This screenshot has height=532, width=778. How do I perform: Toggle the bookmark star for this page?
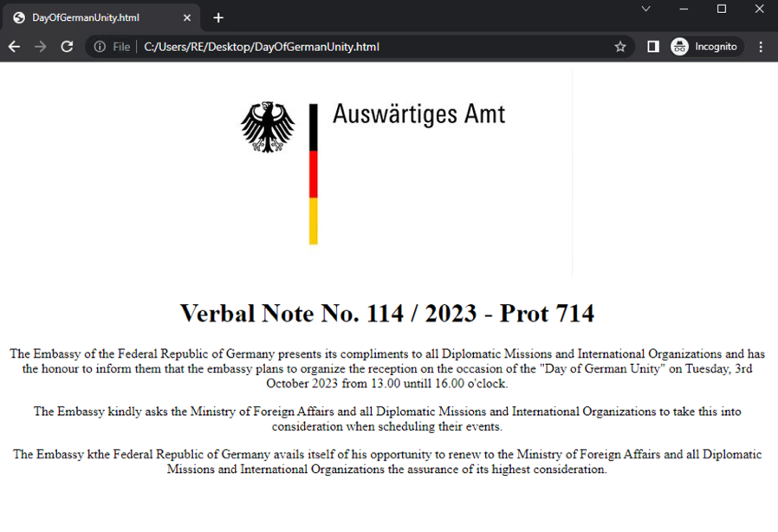tap(620, 47)
